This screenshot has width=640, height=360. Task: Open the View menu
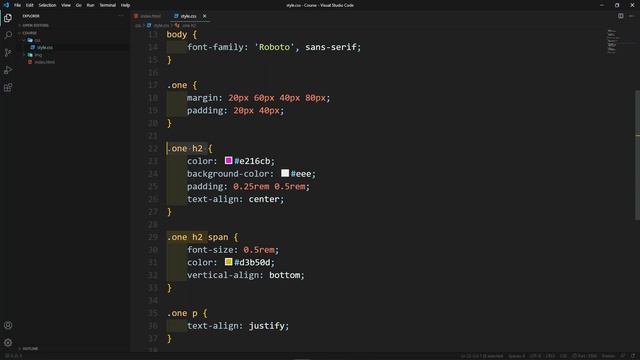click(66, 5)
